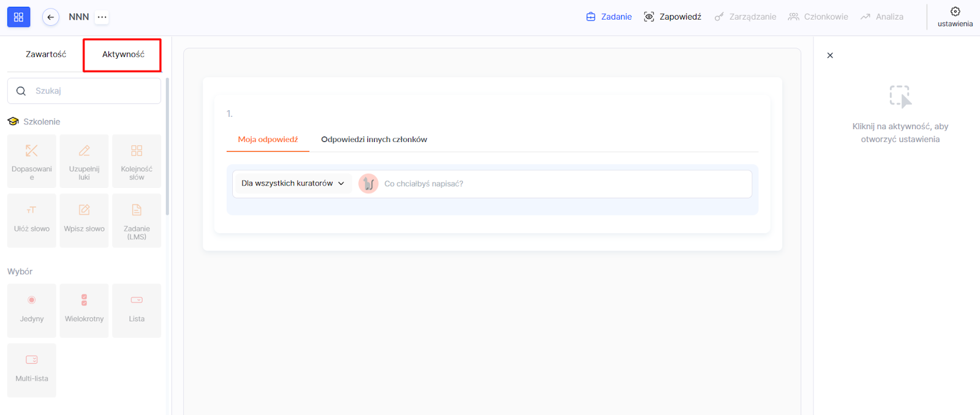The width and height of the screenshot is (980, 415).
Task: Open the ustawienia gear settings
Action: (955, 17)
